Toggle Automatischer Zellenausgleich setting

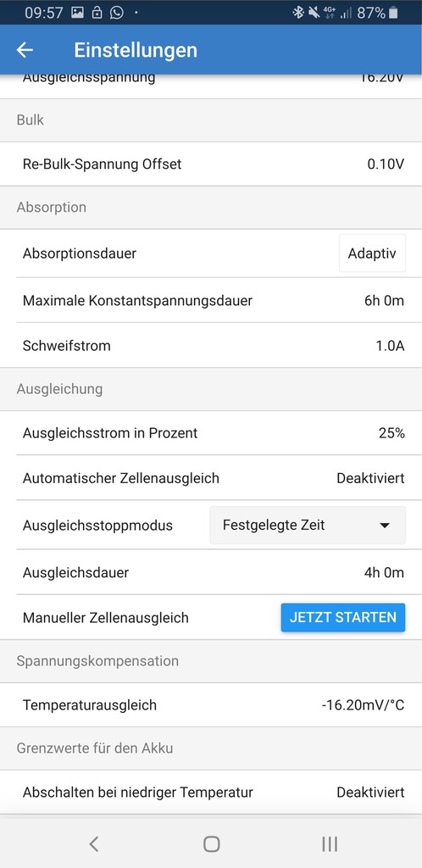tap(211, 478)
